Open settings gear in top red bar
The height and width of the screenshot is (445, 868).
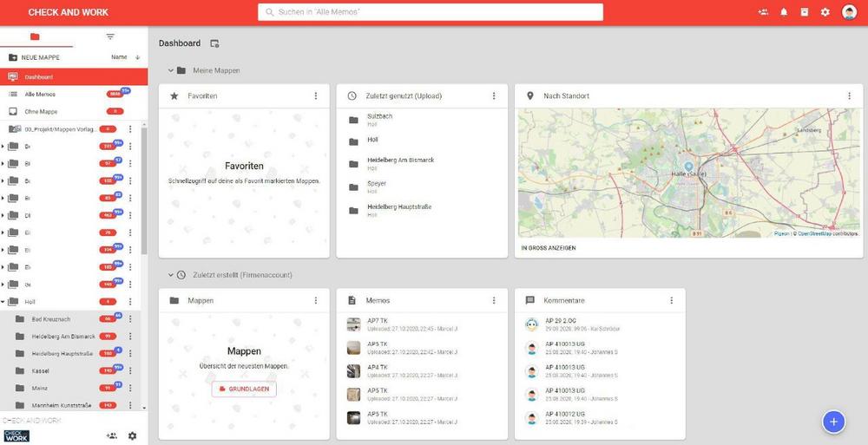(x=825, y=12)
